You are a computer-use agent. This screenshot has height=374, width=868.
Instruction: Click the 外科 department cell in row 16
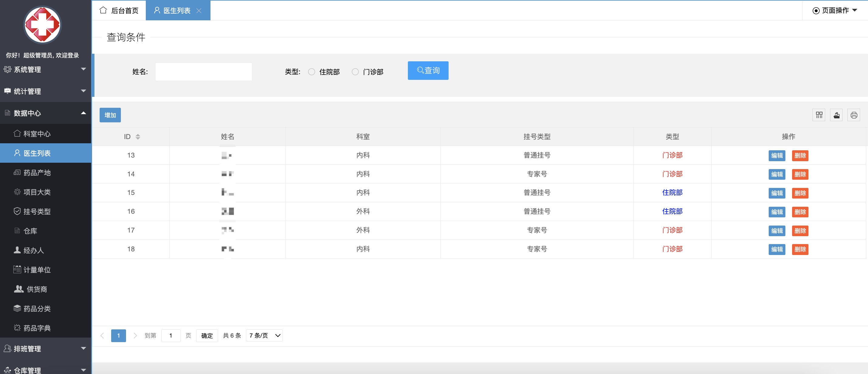[363, 212]
